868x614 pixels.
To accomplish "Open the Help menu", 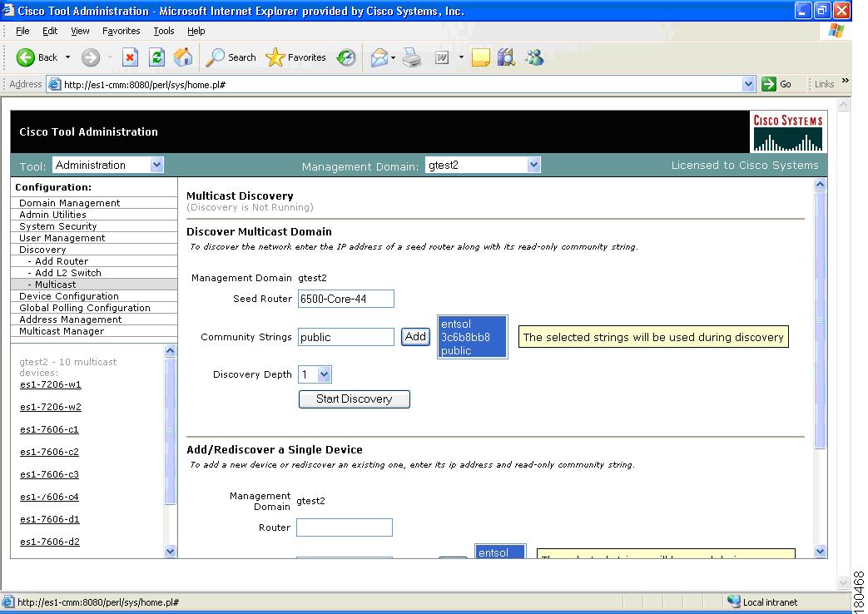I will (x=196, y=31).
